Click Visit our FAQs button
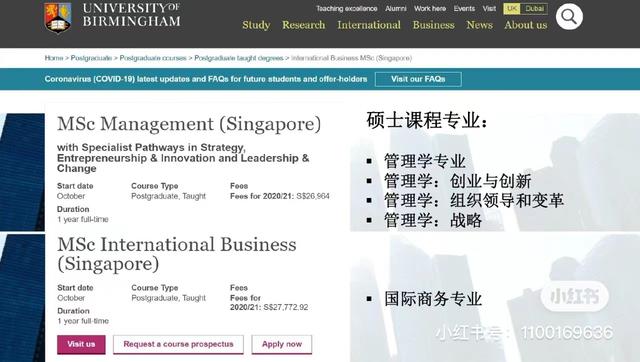 (418, 79)
